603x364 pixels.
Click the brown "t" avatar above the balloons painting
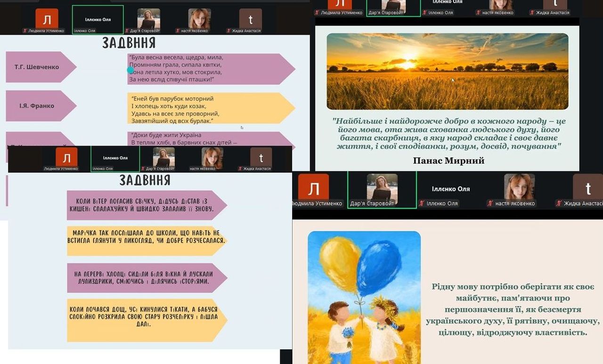click(587, 188)
